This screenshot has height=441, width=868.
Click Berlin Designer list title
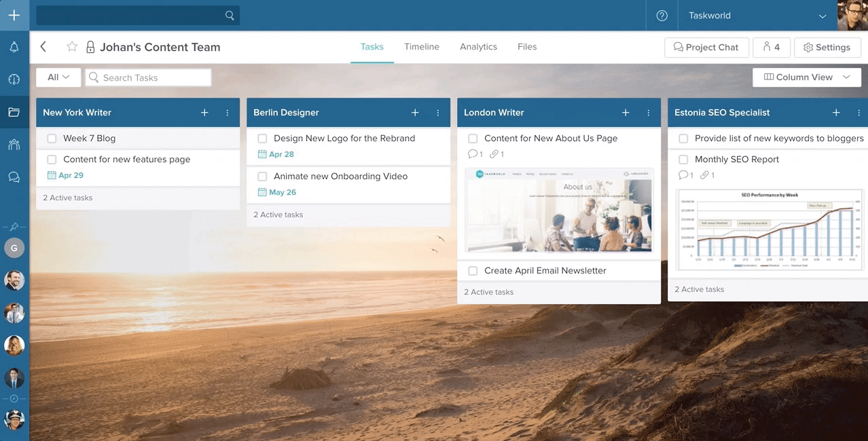pyautogui.click(x=286, y=113)
